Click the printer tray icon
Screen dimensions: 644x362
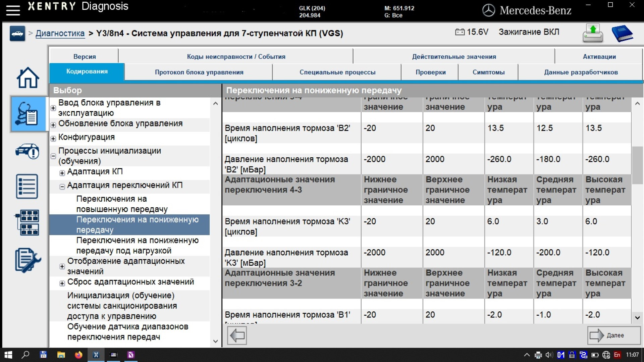pos(538,355)
